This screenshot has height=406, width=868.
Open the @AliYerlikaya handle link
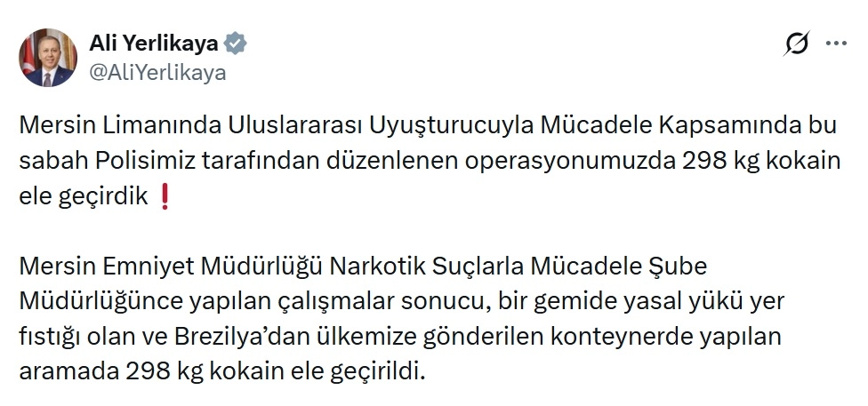point(157,73)
